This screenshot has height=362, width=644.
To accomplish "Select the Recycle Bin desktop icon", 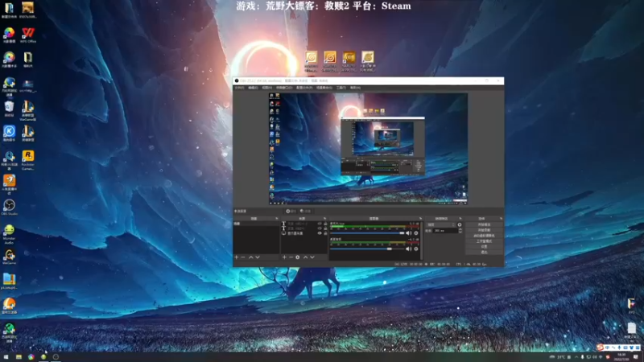I will coord(9,109).
